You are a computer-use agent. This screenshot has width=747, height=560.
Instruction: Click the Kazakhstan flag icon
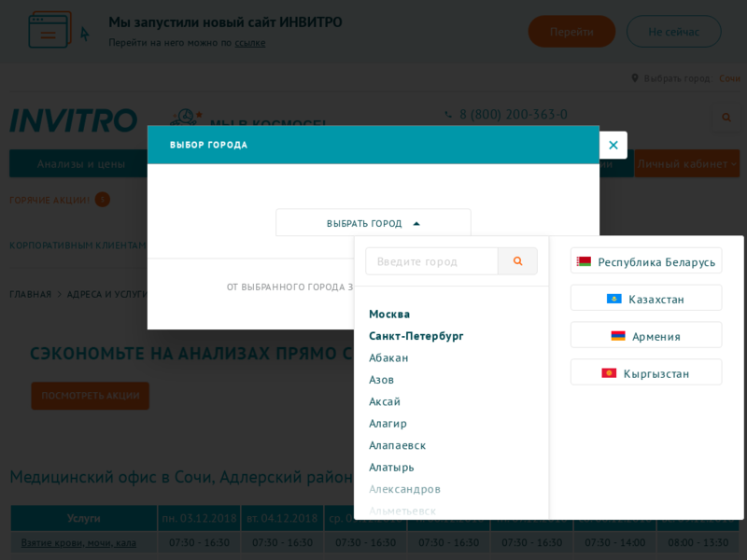tap(613, 299)
